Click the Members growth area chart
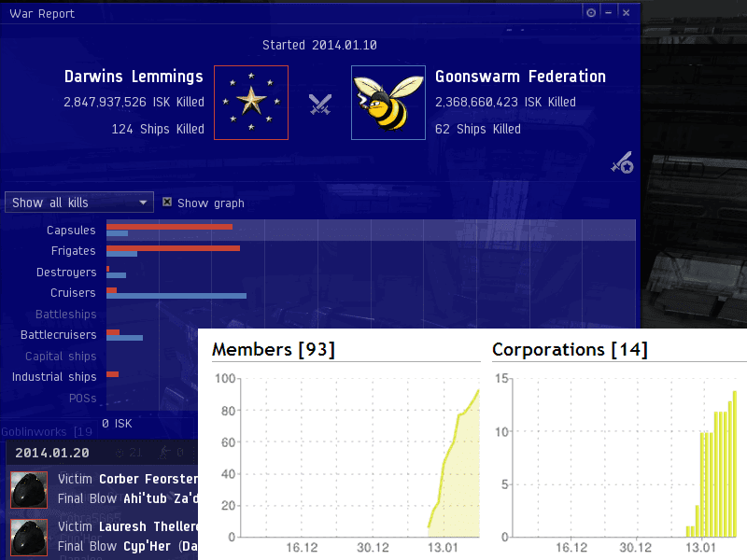This screenshot has width=747, height=560. click(359, 457)
